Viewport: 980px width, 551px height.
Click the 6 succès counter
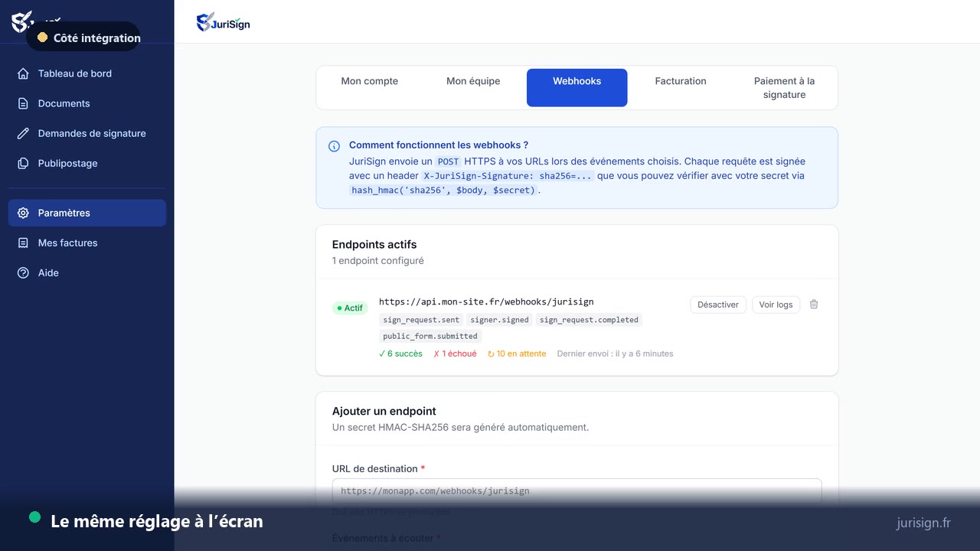click(400, 354)
